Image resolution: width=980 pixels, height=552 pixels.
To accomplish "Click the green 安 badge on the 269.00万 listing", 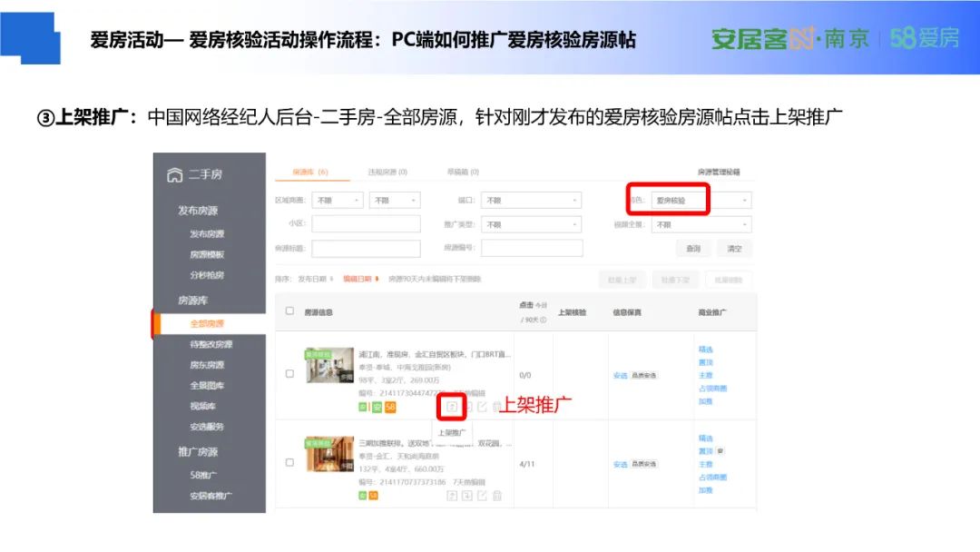I will click(x=377, y=407).
